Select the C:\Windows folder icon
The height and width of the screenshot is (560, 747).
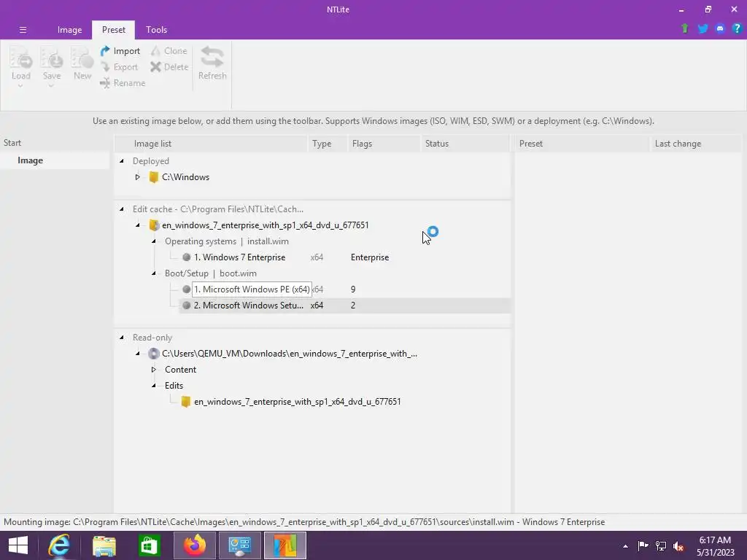[153, 177]
